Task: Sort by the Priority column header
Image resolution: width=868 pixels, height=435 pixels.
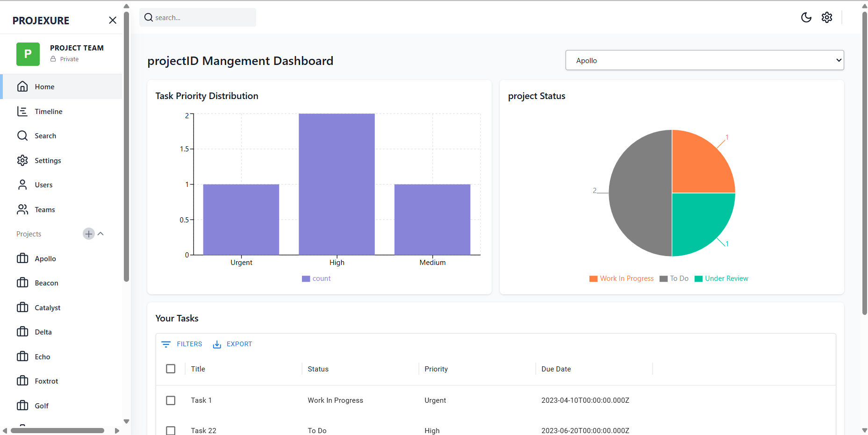Action: click(x=436, y=369)
